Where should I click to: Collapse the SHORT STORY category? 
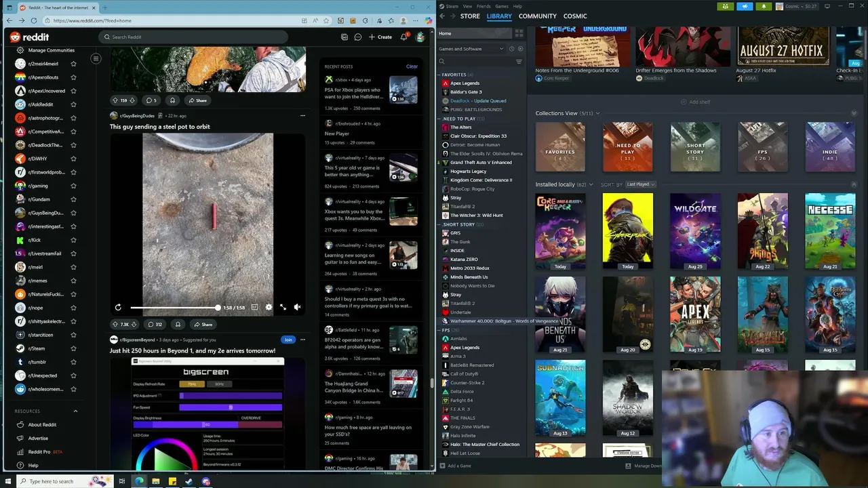point(440,224)
